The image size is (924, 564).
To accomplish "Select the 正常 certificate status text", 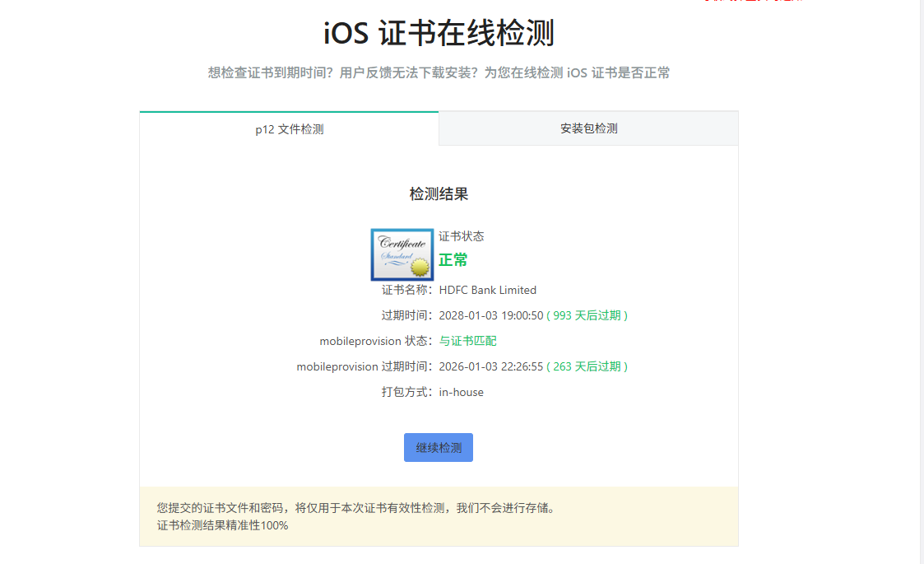I will click(x=453, y=260).
